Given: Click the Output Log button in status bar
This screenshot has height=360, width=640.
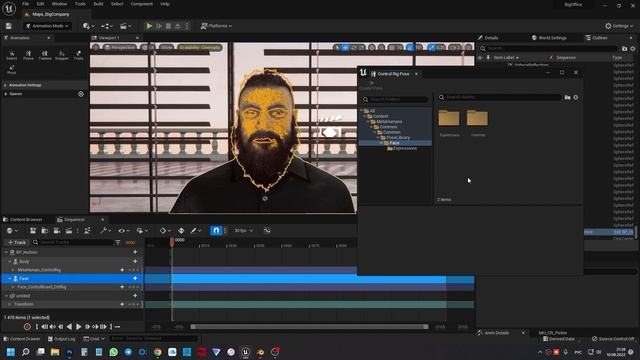Looking at the screenshot, I should pyautogui.click(x=61, y=339).
